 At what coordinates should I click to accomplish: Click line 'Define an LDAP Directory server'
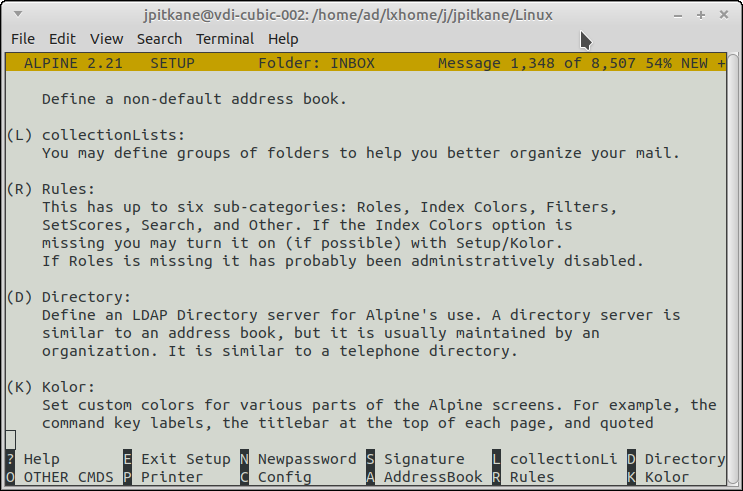(361, 315)
